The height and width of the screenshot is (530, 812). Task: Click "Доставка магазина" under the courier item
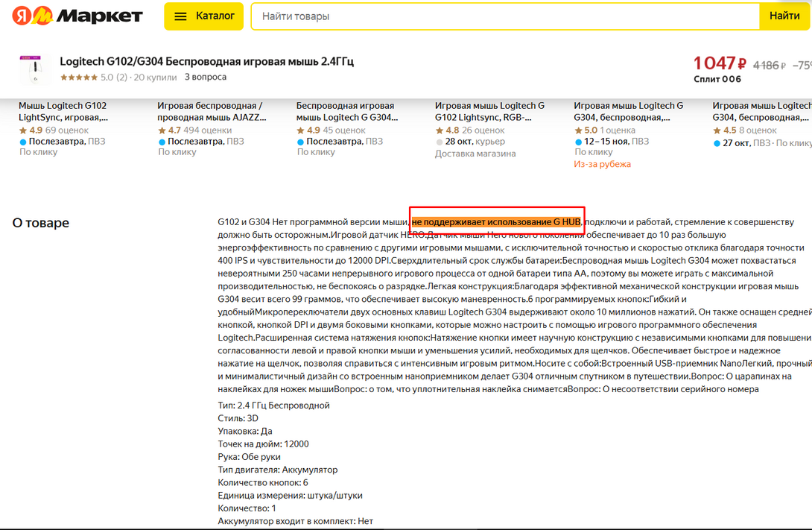click(475, 154)
